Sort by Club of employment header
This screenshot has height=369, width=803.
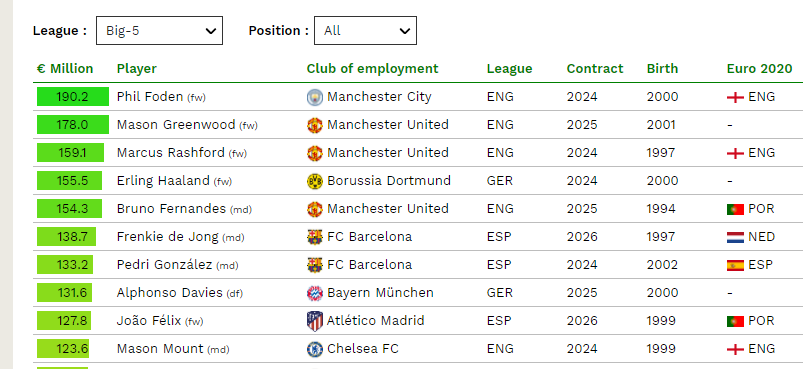coord(372,69)
